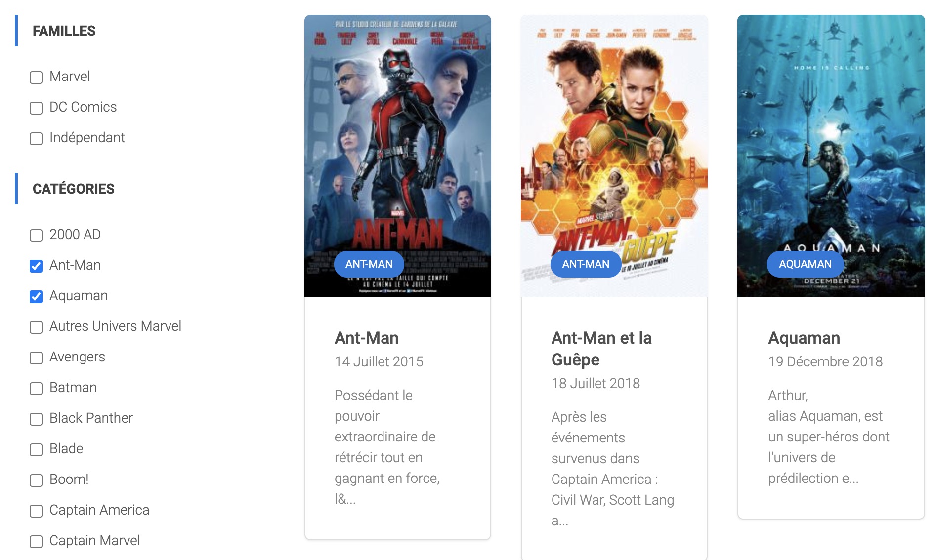Select the Blade category checkbox

[x=36, y=450]
